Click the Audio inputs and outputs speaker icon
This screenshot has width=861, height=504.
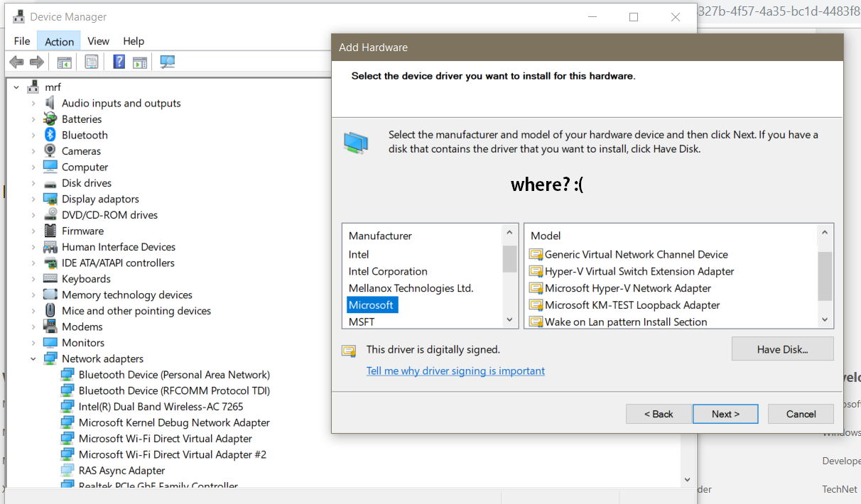(50, 103)
